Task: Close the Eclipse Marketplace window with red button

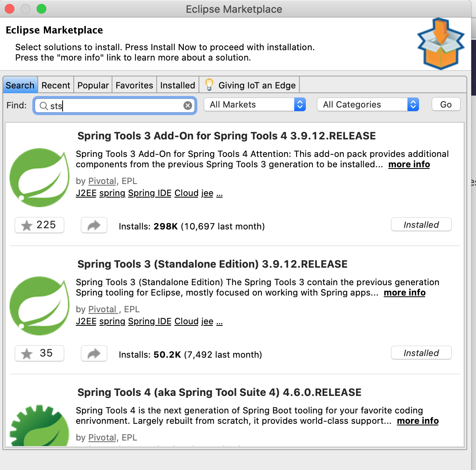Action: pyautogui.click(x=10, y=9)
